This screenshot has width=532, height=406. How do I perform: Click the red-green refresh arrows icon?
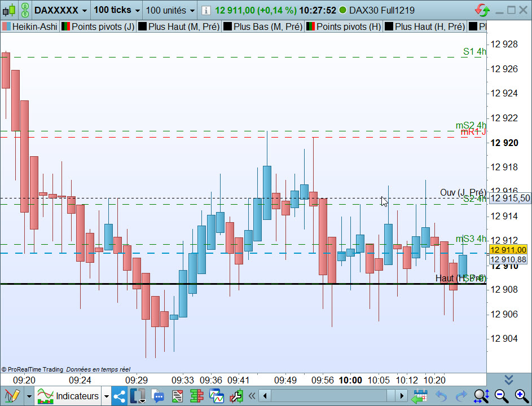point(482,10)
